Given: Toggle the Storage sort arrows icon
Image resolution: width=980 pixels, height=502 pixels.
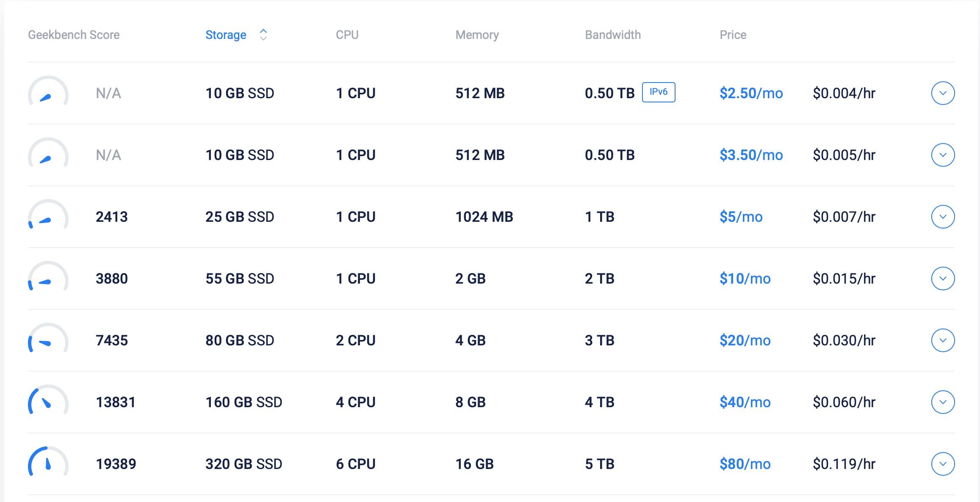Looking at the screenshot, I should (x=263, y=35).
